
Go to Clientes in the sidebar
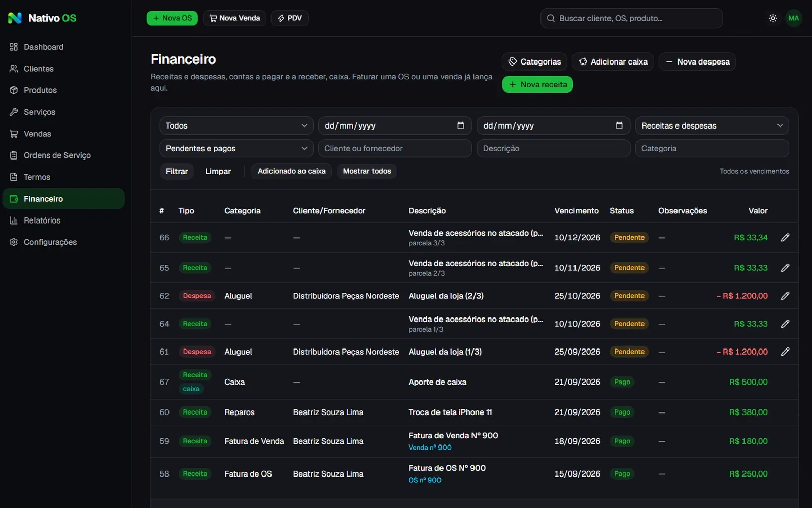63,69
